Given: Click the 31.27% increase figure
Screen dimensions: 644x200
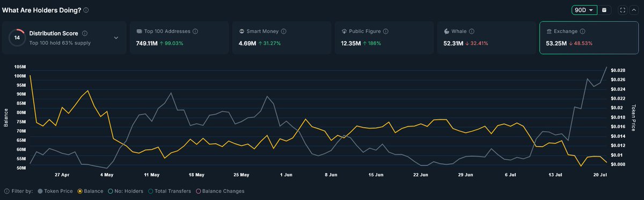Looking at the screenshot, I should [272, 43].
